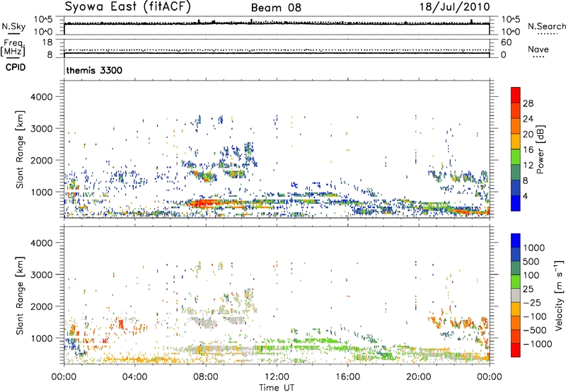The height and width of the screenshot is (392, 566).
Task: Click the 'Time UT' axis label
Action: click(277, 388)
